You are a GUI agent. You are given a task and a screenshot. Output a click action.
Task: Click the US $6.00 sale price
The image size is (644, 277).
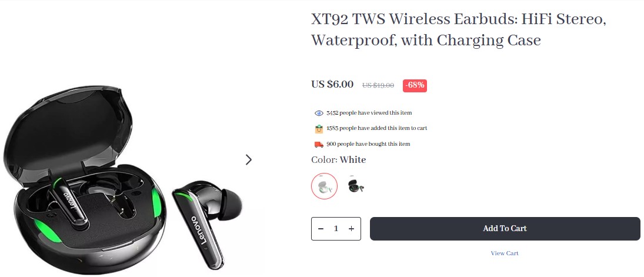coord(332,84)
